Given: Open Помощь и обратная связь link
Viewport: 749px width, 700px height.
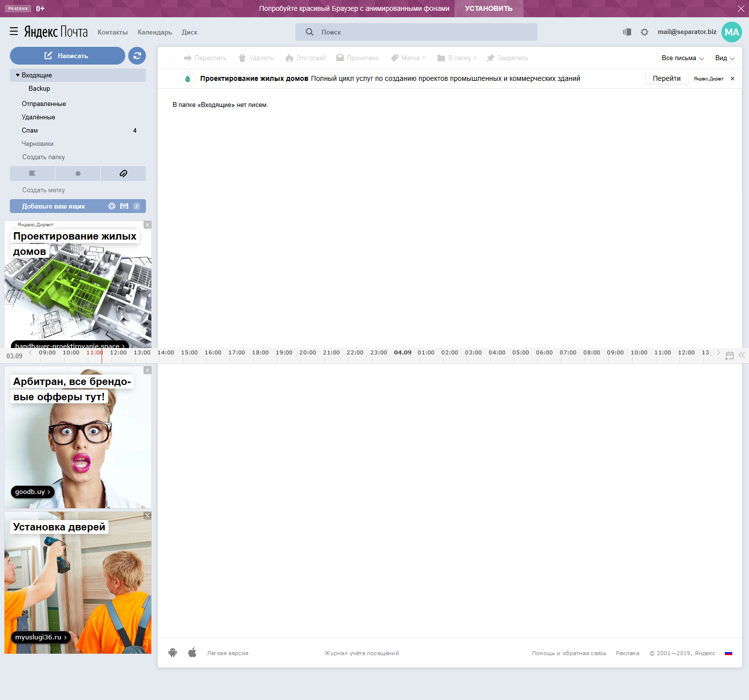Looking at the screenshot, I should pyautogui.click(x=569, y=653).
